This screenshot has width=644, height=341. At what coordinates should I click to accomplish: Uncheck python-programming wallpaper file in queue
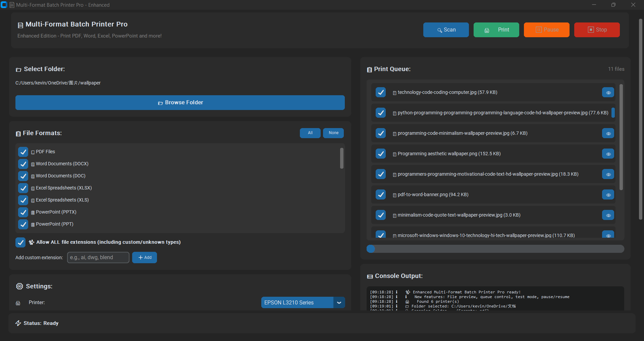coord(380,113)
